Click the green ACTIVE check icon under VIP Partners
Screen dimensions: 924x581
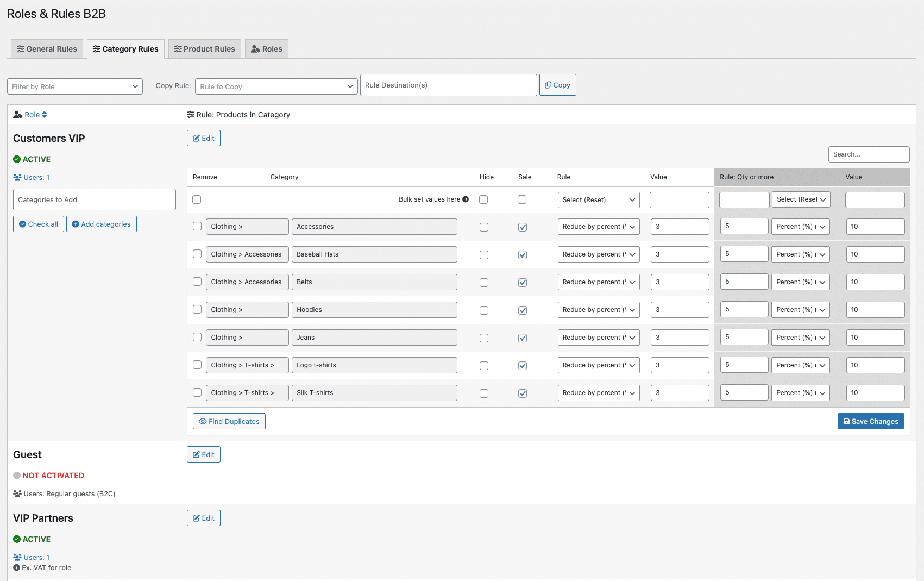click(x=17, y=539)
